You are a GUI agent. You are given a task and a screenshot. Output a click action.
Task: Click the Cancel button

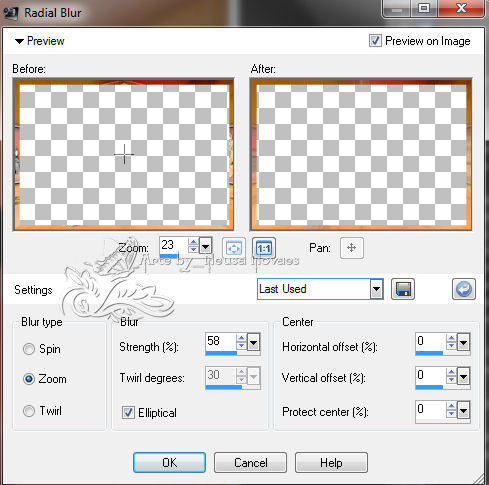[x=250, y=462]
